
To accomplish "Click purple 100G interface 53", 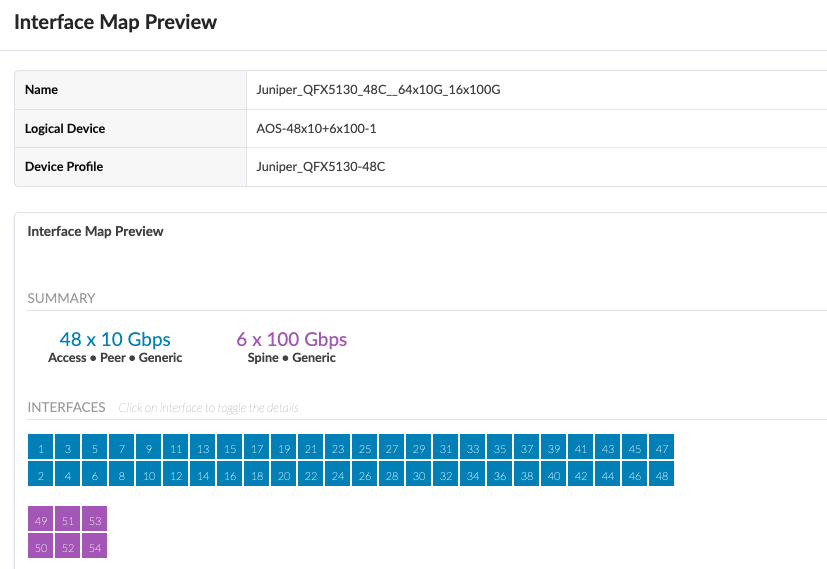I will (94, 518).
